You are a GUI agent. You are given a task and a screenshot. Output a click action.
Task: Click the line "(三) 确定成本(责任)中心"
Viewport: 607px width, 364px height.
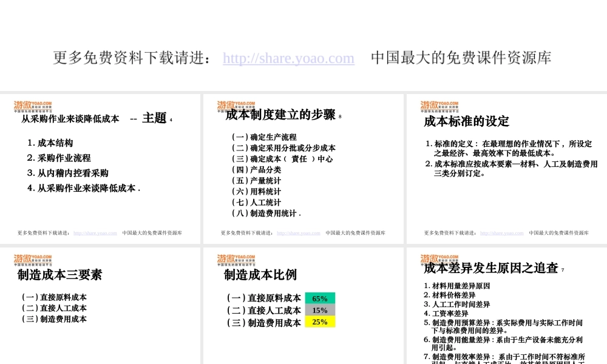click(x=282, y=159)
